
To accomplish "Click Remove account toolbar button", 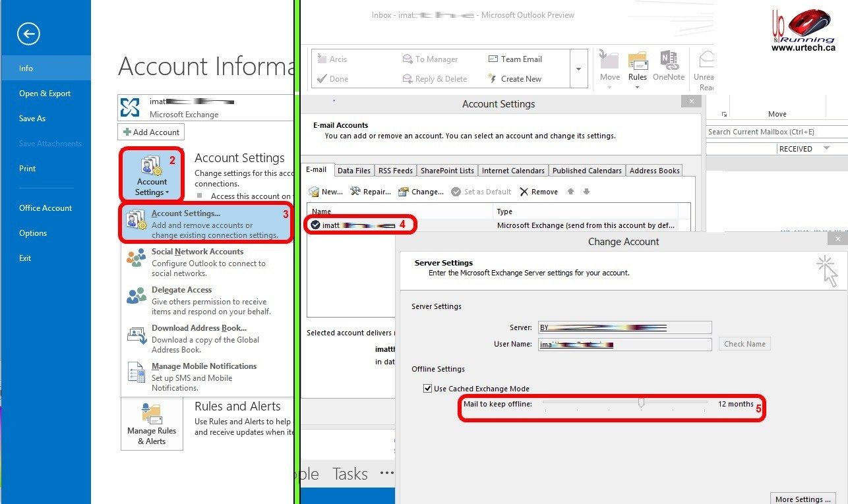I will coord(538,192).
